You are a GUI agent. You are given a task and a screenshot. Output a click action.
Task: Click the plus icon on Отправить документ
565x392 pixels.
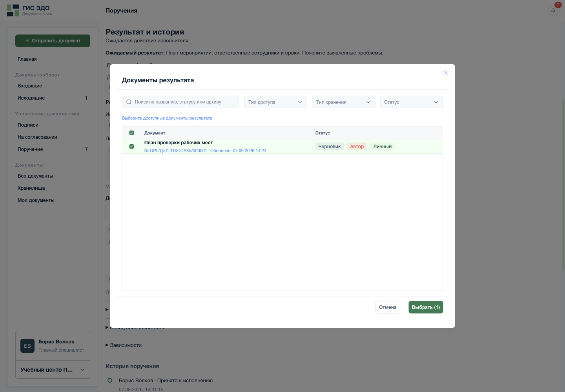[27, 41]
